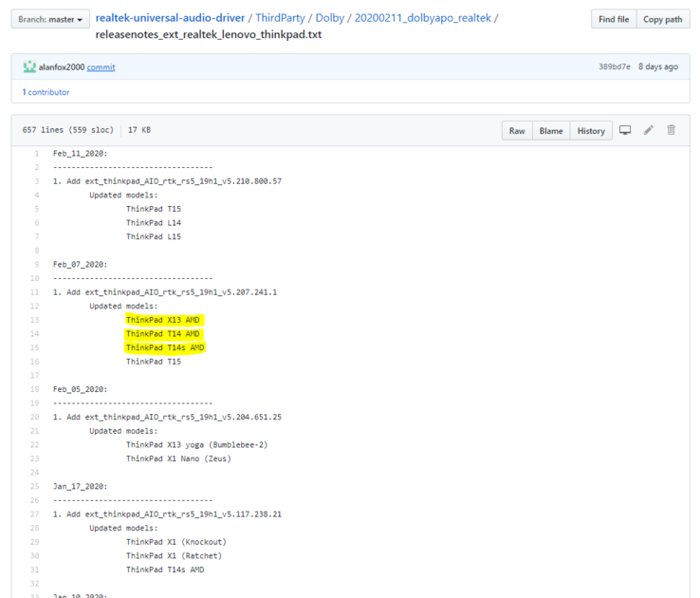Click 'ThinkPad T15' on line 5
700x598 pixels.
tap(154, 209)
